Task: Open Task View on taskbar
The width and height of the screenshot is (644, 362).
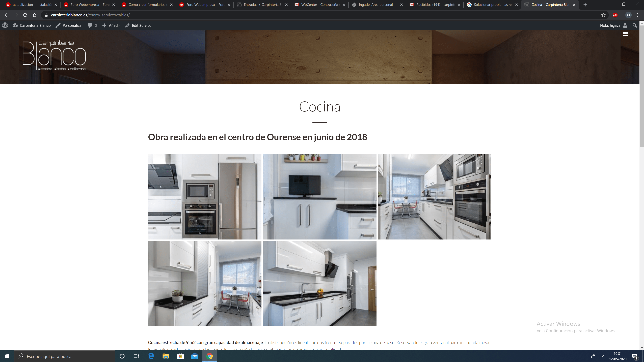Action: tap(136, 356)
